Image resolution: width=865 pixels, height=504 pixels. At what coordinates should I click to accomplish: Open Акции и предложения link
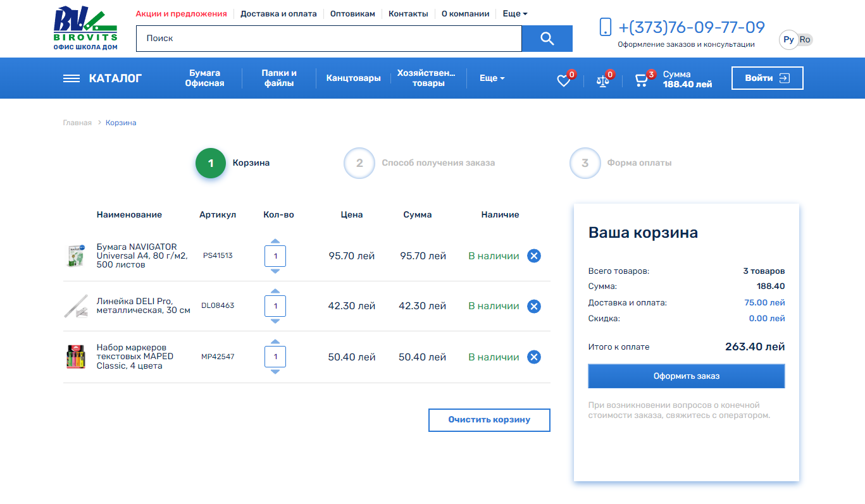181,13
